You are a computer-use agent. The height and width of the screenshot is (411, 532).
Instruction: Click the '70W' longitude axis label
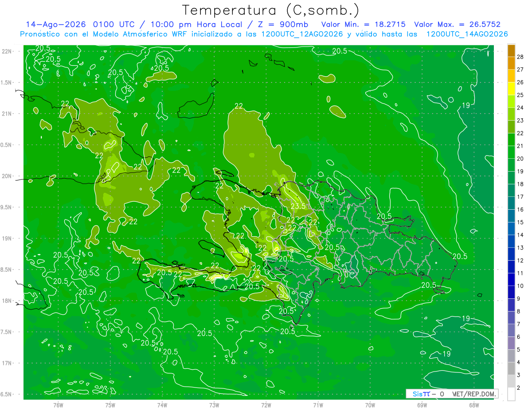370,405
